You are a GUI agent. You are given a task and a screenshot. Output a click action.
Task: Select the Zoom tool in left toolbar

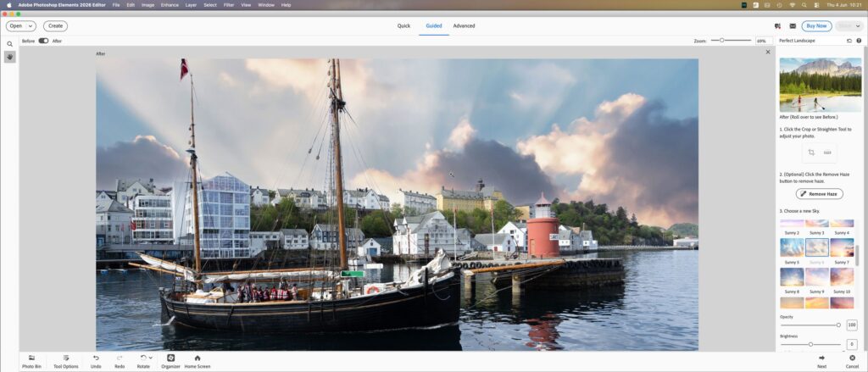tap(10, 44)
